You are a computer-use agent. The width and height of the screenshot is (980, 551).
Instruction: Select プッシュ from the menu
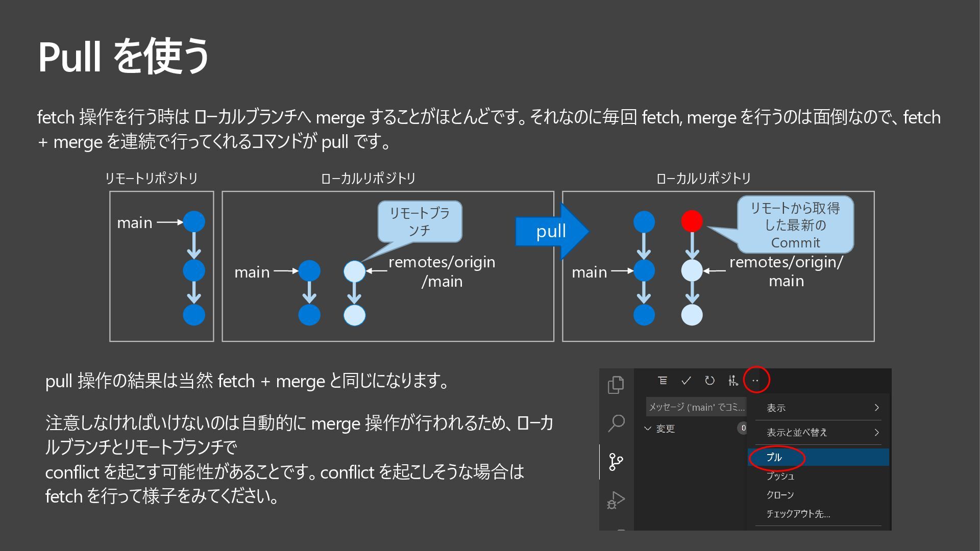click(780, 476)
